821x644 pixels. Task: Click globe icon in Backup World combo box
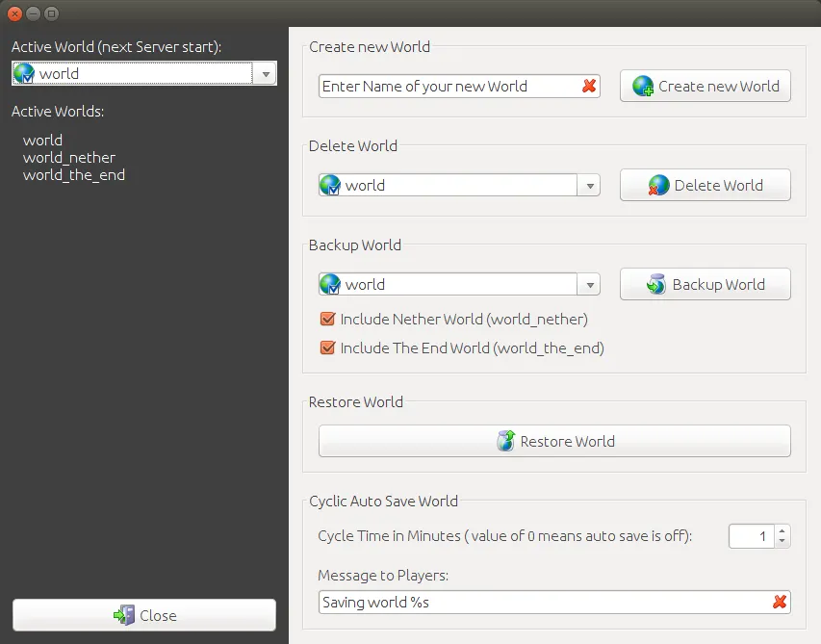tap(330, 284)
